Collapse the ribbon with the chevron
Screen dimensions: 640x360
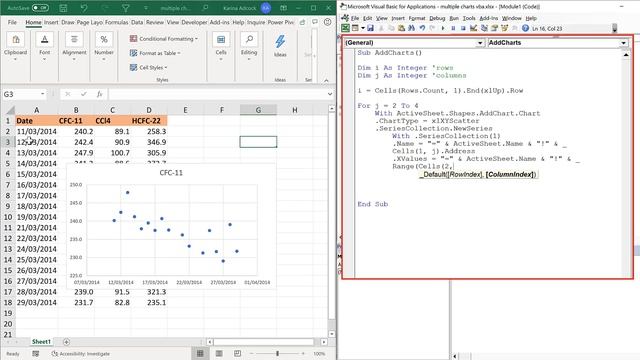pos(326,80)
